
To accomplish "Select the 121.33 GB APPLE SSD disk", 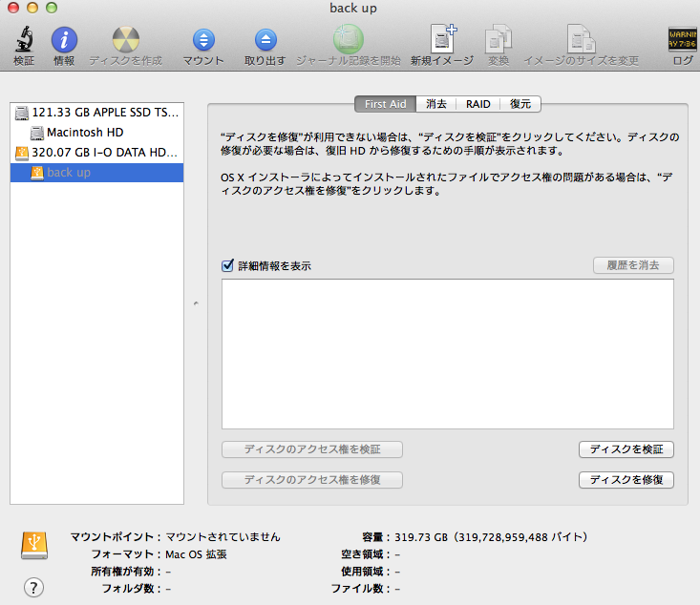I will click(x=96, y=113).
